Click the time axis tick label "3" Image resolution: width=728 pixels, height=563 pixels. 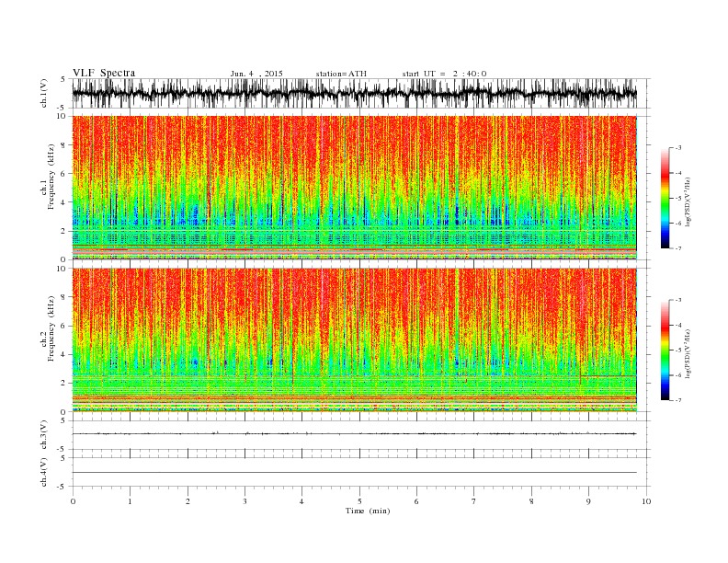pos(245,501)
